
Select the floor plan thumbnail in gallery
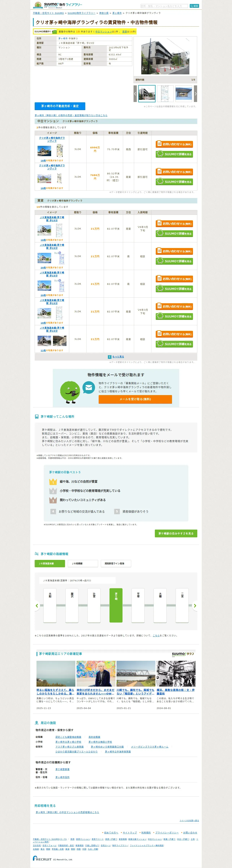(x=165, y=94)
